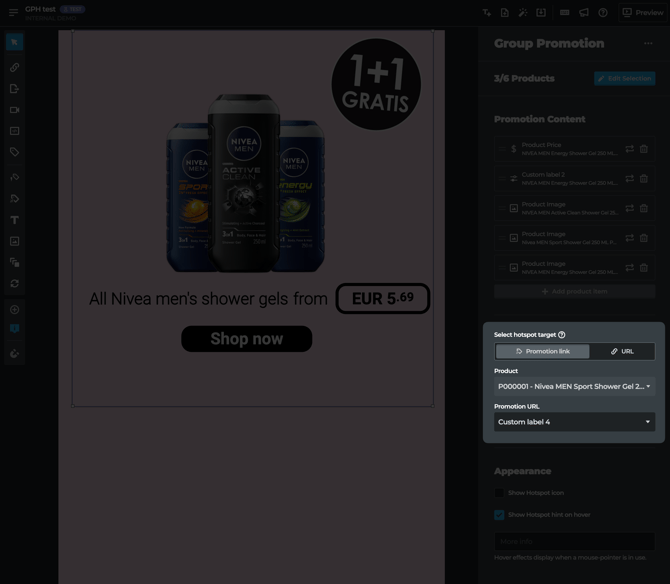Select the pointer selection tool
670x584 pixels.
point(15,42)
